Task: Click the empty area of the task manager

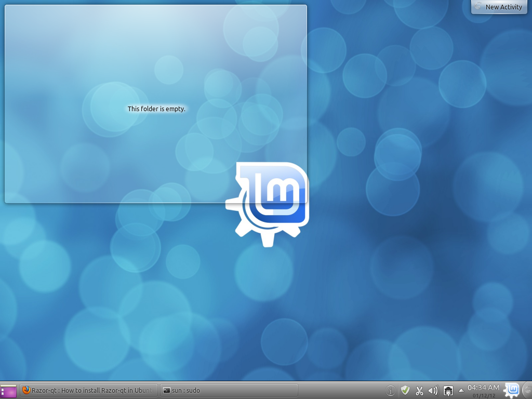Action: point(343,391)
